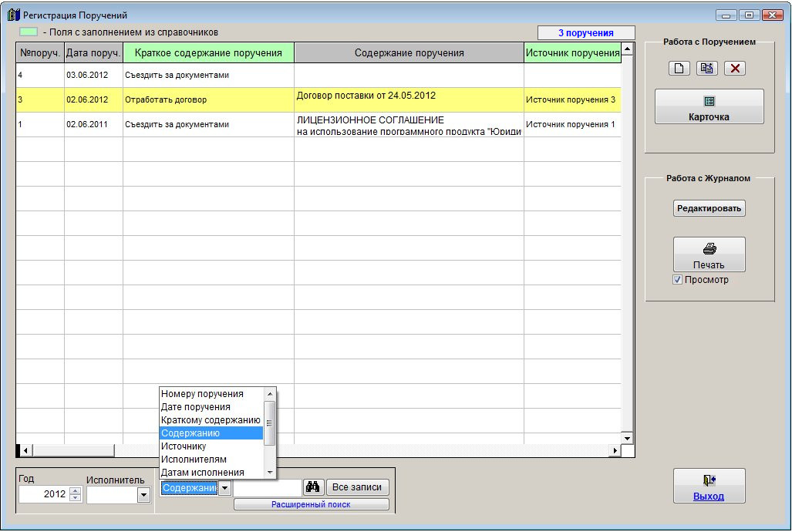The height and width of the screenshot is (532, 792).
Task: Click the Выход exit door button
Action: (709, 486)
